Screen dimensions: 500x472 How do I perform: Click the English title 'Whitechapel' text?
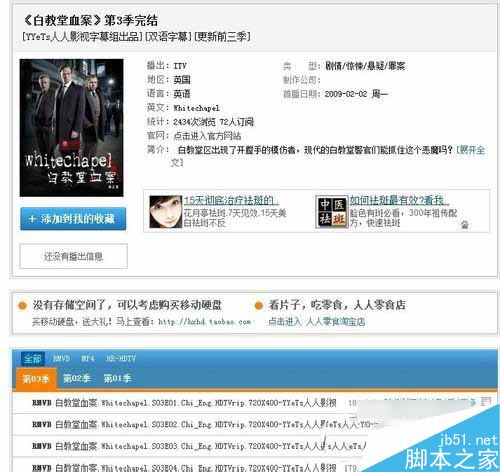(x=196, y=108)
